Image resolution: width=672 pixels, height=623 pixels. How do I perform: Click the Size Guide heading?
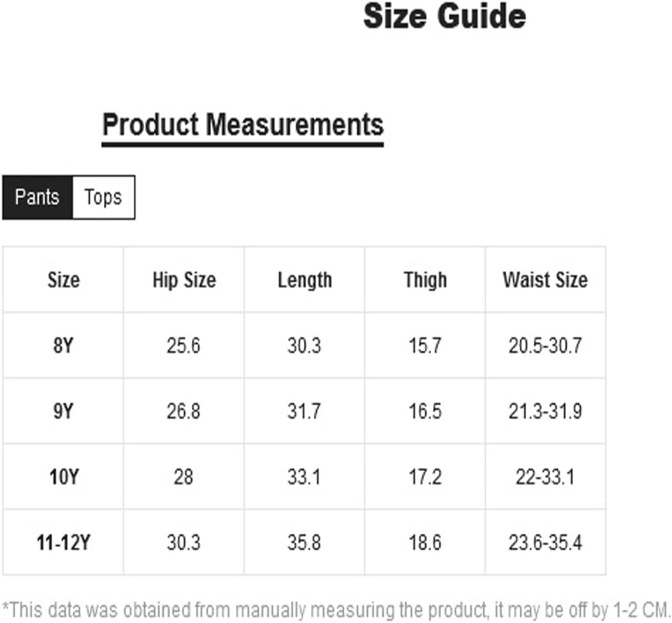pos(444,17)
